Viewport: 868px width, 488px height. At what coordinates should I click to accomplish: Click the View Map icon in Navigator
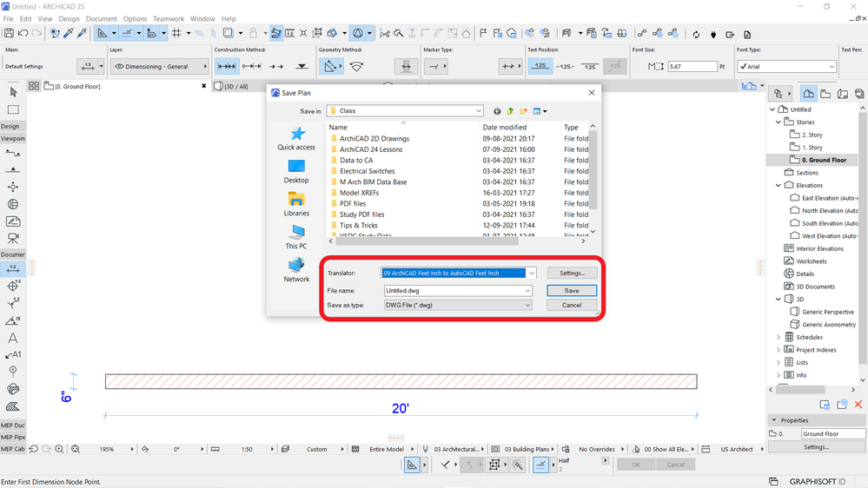[825, 94]
